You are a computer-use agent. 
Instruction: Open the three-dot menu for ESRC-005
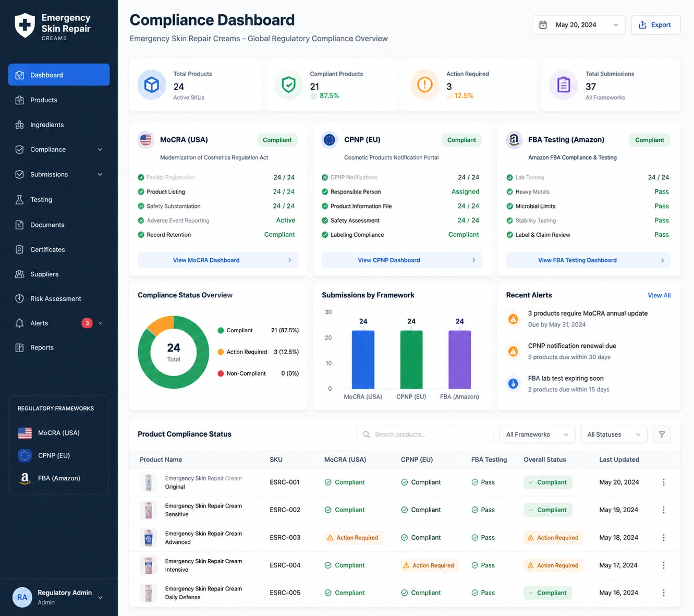pyautogui.click(x=664, y=593)
